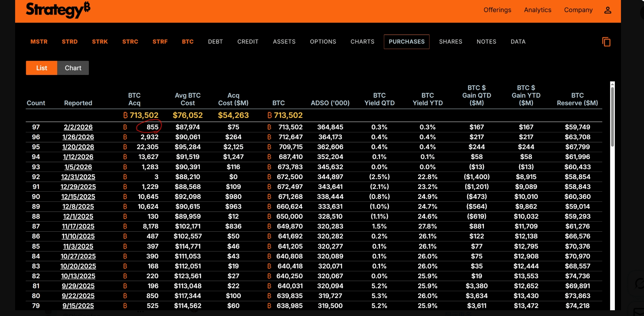Click the BTC Yield QTD column header
This screenshot has width=644, height=316.
(379, 99)
